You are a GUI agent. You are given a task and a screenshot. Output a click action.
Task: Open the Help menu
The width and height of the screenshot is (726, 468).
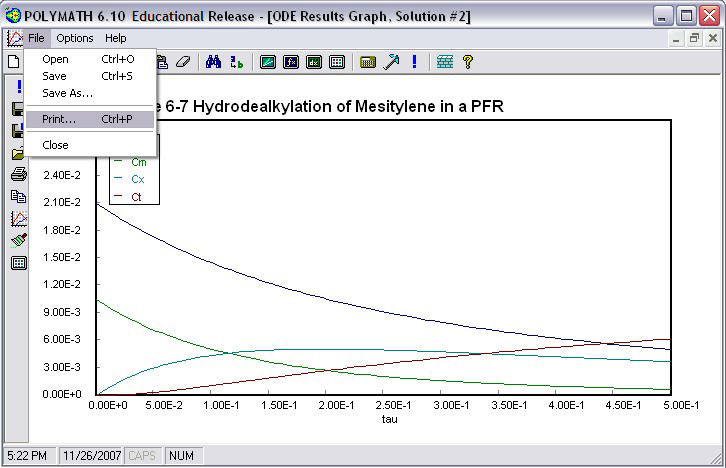[x=116, y=38]
